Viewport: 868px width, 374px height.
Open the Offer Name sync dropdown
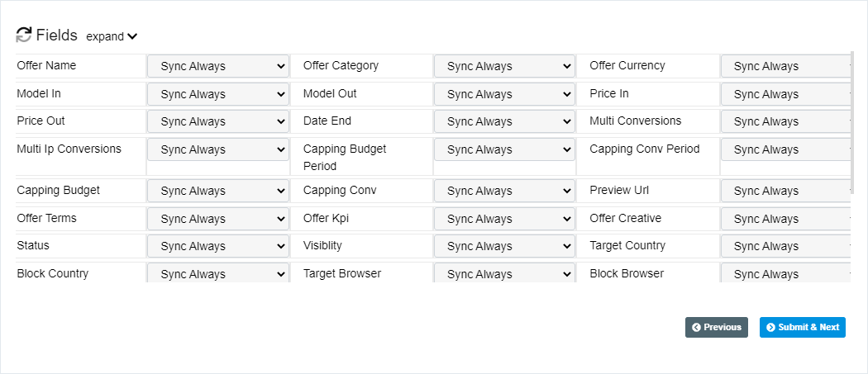pyautogui.click(x=217, y=66)
